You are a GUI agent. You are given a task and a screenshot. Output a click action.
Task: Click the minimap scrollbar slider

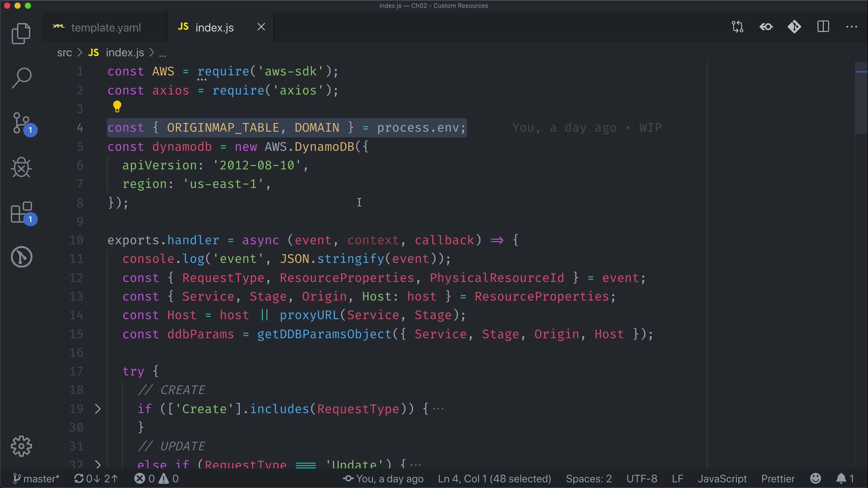point(861,97)
